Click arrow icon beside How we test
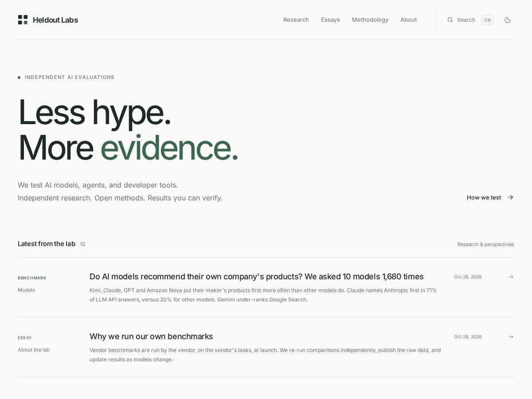Viewport: 532px width, 399px height. (510, 197)
